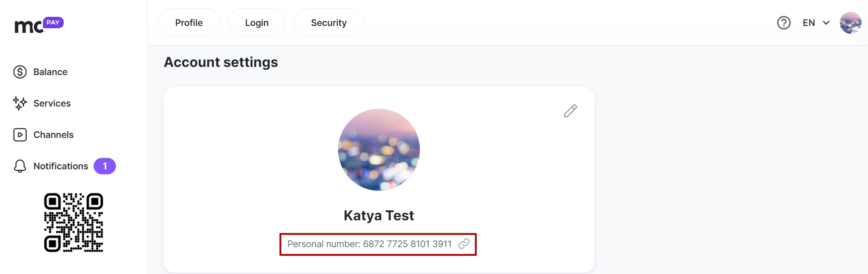The image size is (868, 274).
Task: Open the Balance page
Action: point(50,72)
